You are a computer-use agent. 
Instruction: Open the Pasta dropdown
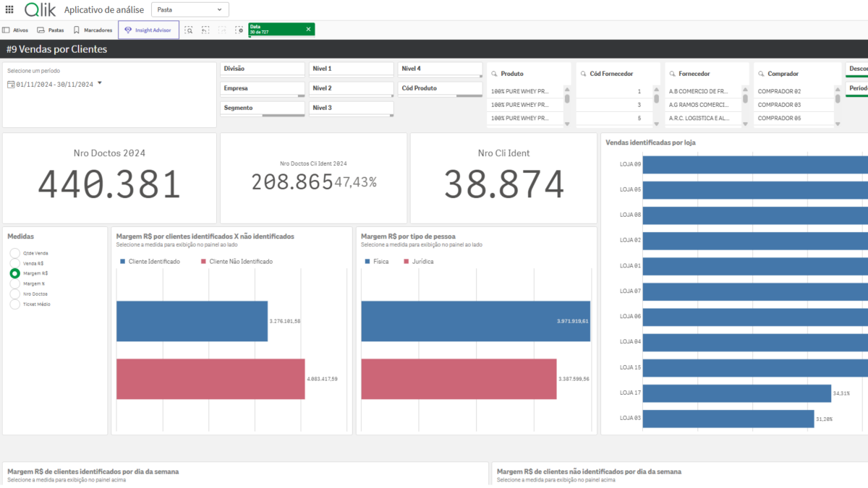pyautogui.click(x=190, y=9)
